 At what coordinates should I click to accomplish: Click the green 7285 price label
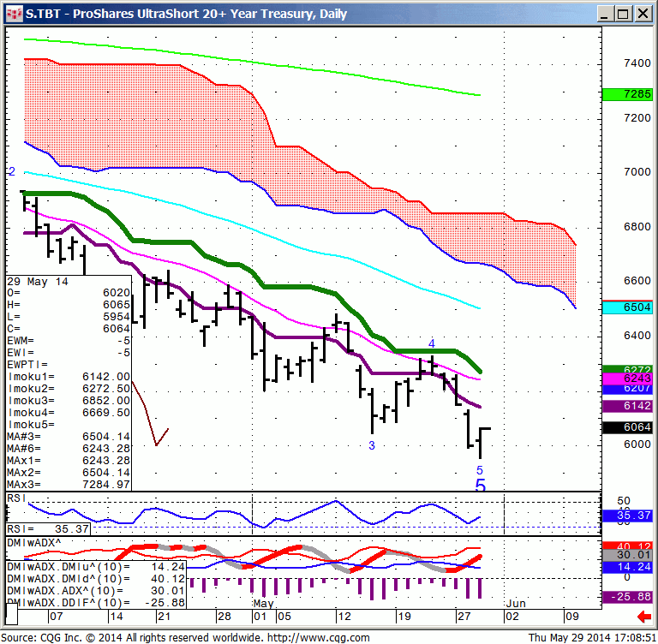click(x=627, y=94)
